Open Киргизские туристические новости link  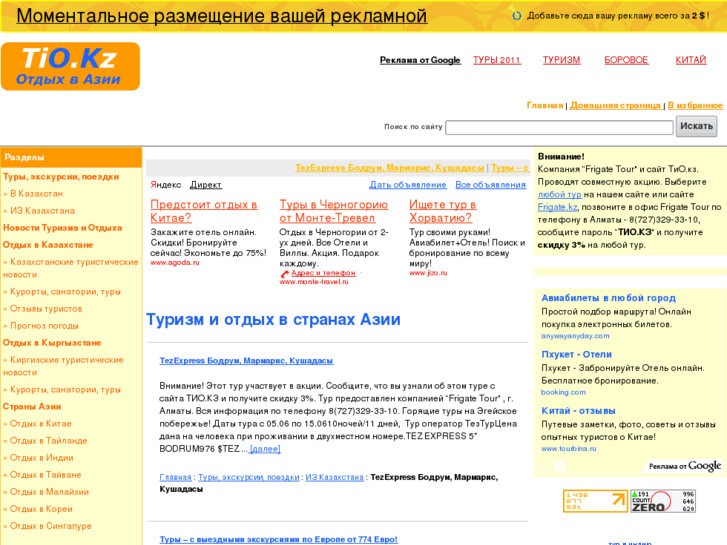[63, 366]
